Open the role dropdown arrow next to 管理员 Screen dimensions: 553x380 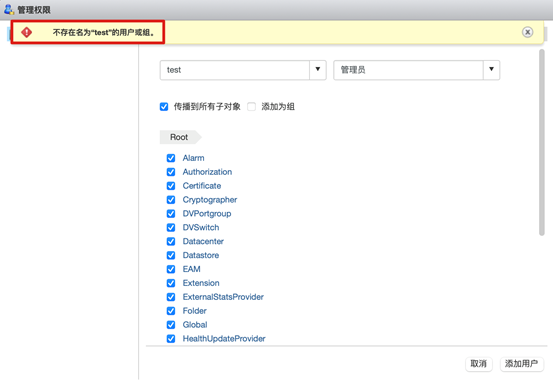(x=491, y=70)
